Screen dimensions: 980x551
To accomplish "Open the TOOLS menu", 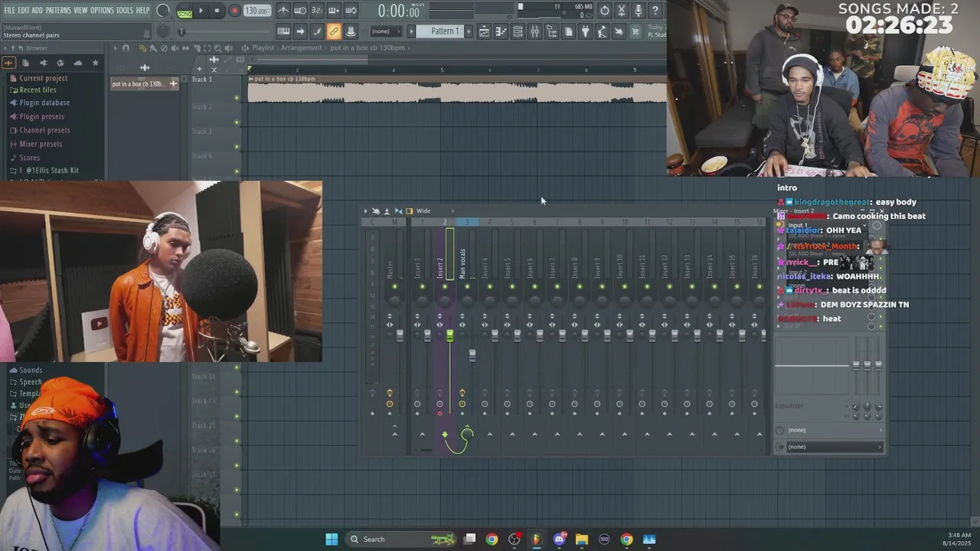I will (x=125, y=10).
